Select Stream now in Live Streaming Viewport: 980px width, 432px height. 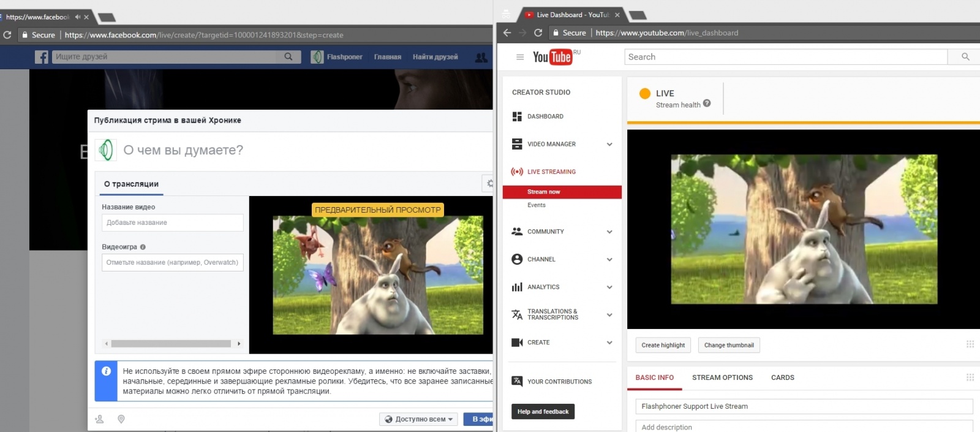click(x=562, y=192)
